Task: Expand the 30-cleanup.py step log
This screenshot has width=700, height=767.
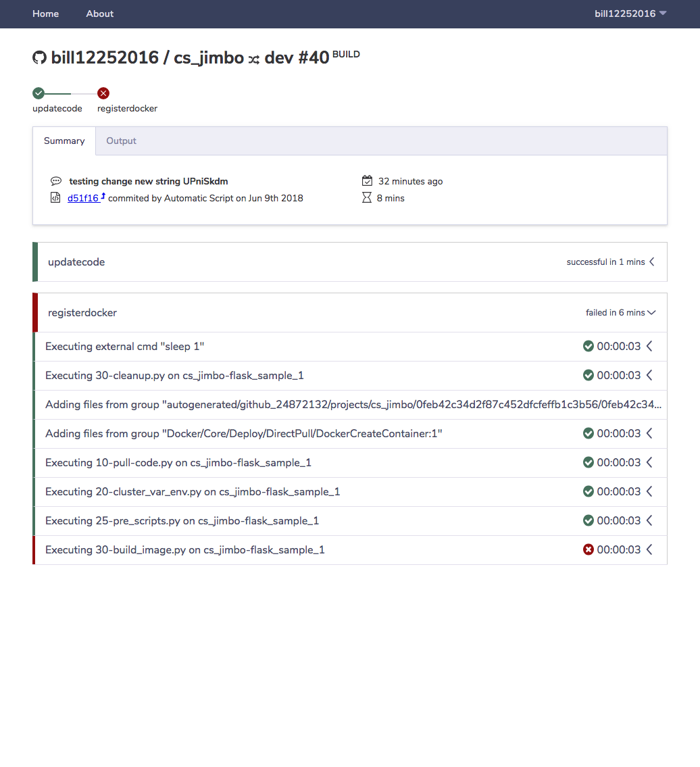Action: pos(649,375)
